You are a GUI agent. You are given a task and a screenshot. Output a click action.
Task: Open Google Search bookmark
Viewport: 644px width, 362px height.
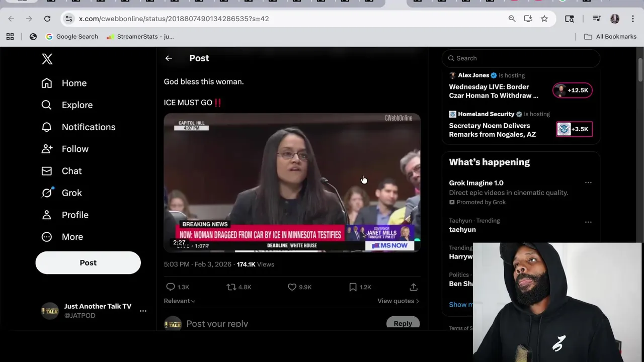coord(72,37)
